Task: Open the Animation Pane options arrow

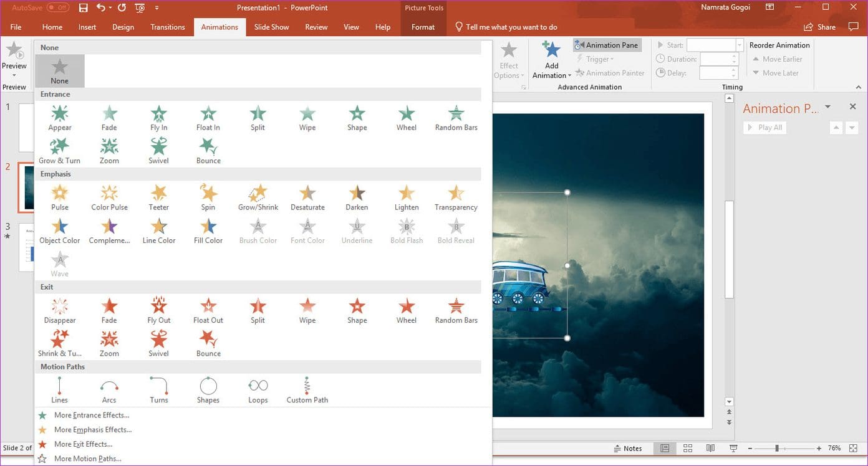Action: point(827,107)
